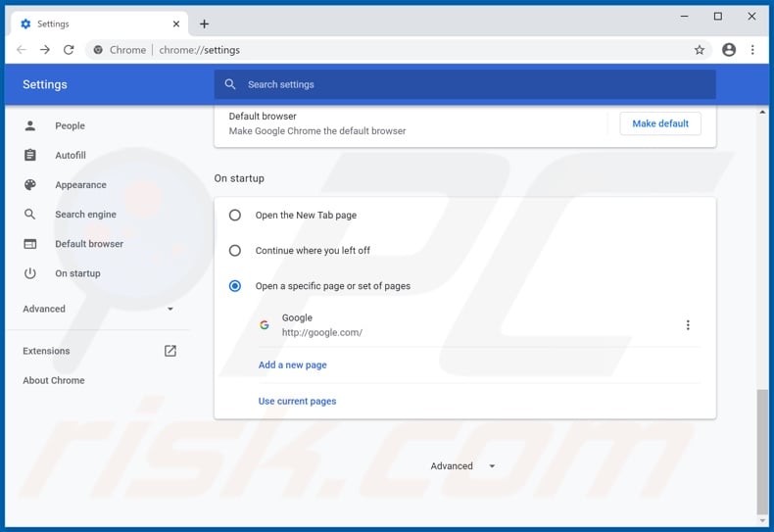Go to Search engine settings
This screenshot has height=532, width=774.
click(86, 215)
